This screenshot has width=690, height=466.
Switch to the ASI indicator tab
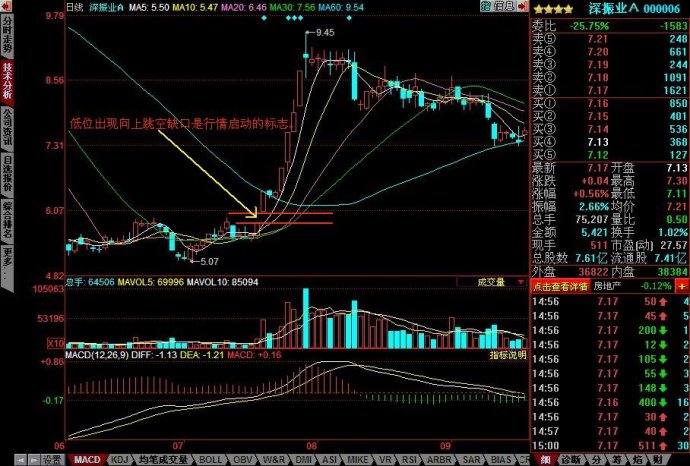pyautogui.click(x=330, y=460)
